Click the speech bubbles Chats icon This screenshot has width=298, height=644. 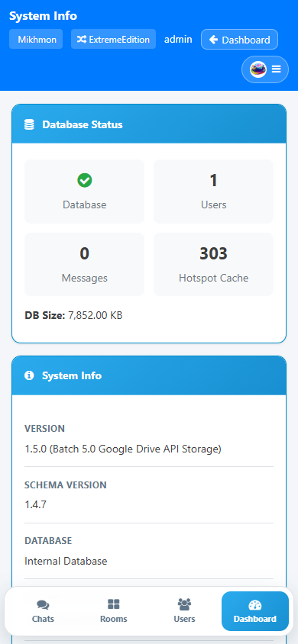[x=43, y=604]
